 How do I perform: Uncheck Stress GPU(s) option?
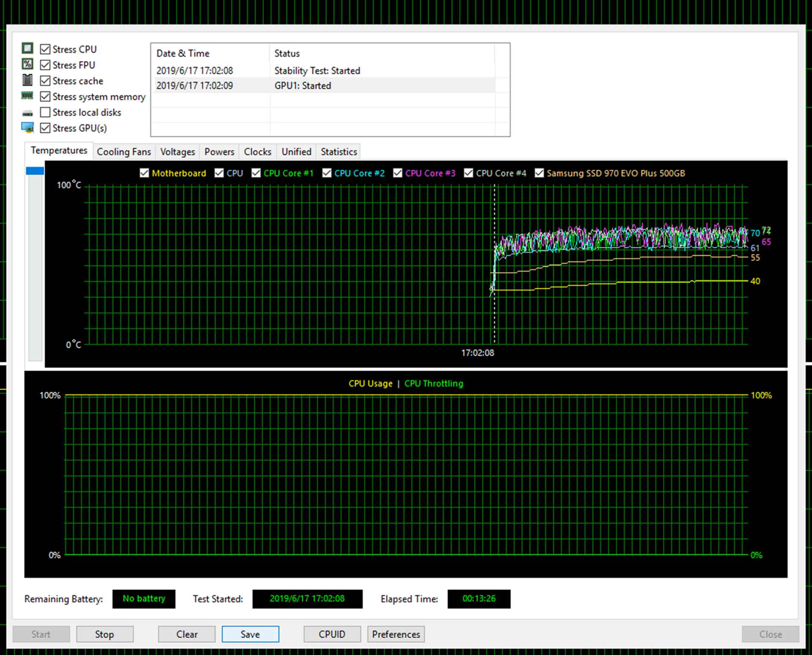pos(45,128)
